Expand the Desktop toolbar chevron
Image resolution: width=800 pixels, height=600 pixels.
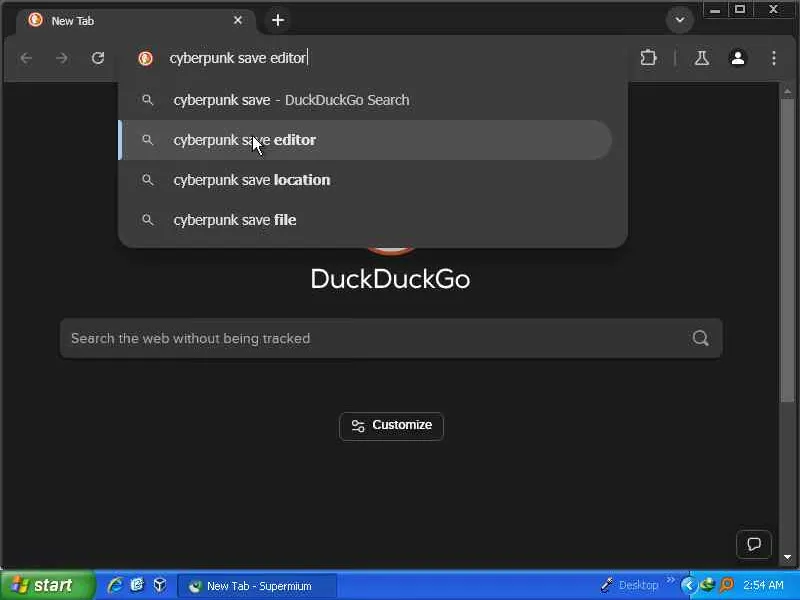(x=671, y=580)
